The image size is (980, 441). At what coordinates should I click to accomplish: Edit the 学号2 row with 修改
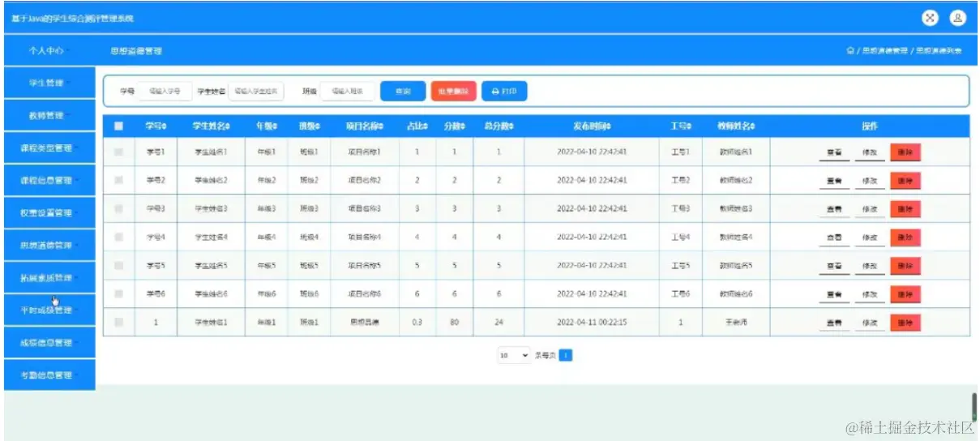point(870,181)
